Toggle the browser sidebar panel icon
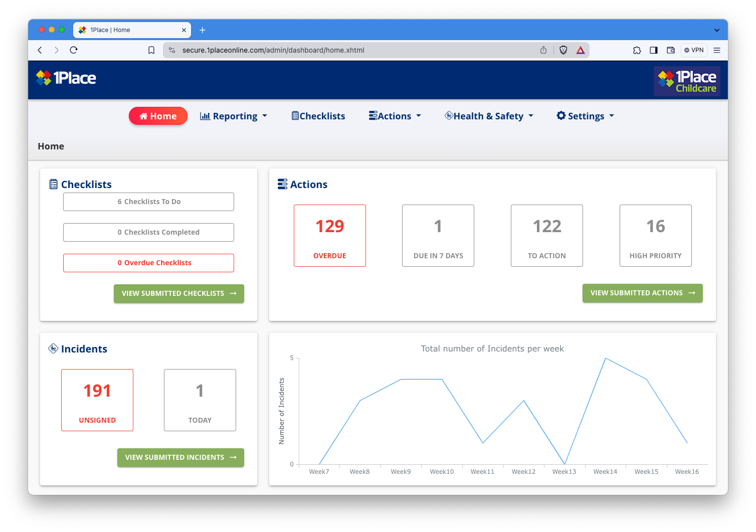756x532 pixels. coord(654,50)
